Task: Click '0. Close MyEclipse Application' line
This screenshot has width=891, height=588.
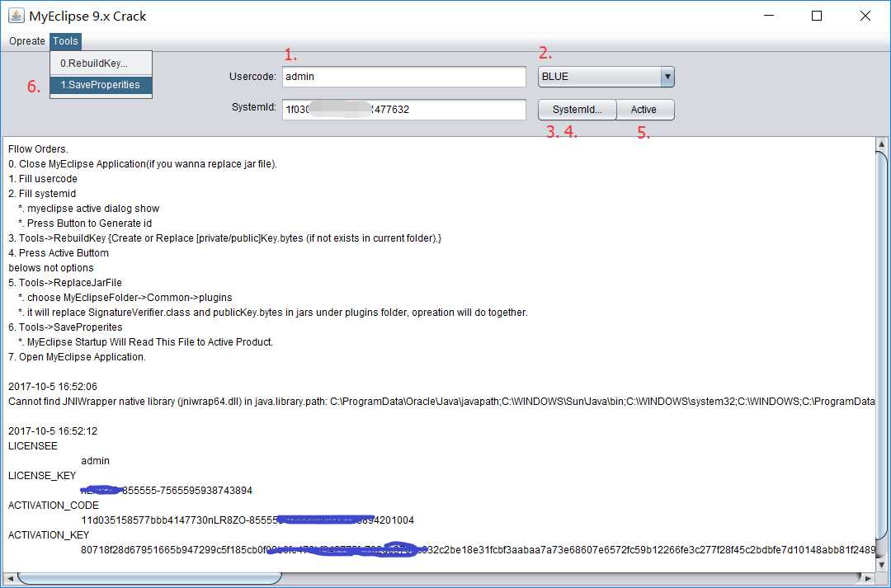Action: (143, 163)
